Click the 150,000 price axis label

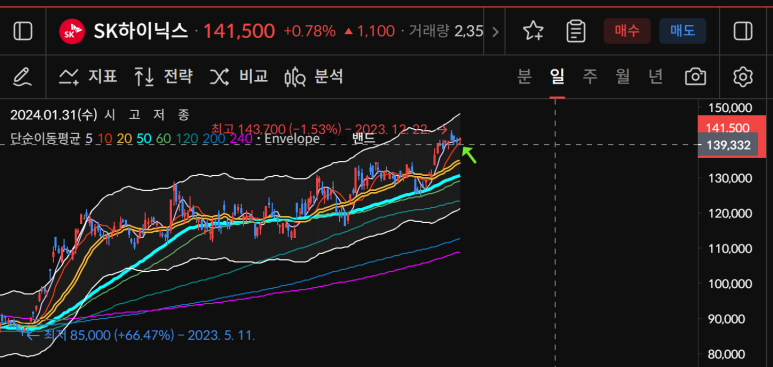[x=730, y=107]
